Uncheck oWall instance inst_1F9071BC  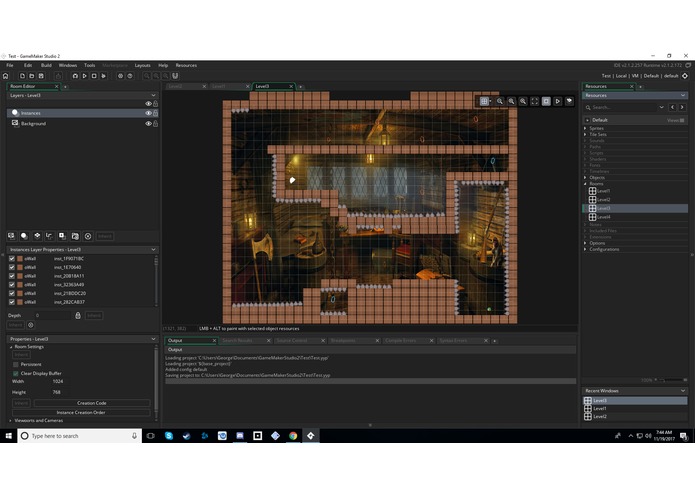[12, 258]
